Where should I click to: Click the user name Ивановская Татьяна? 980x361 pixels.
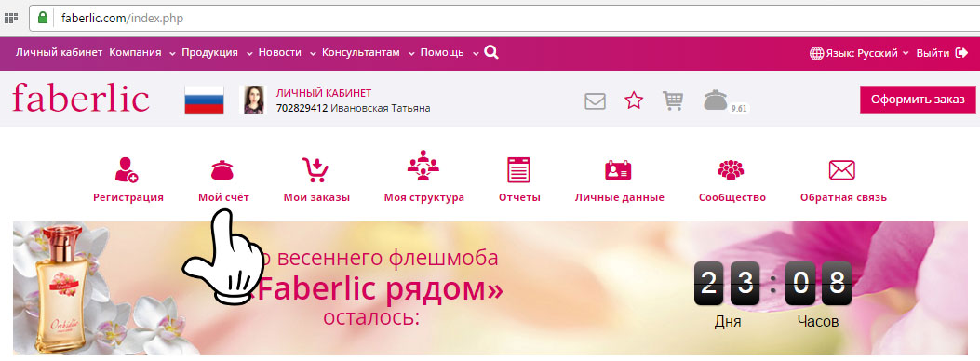point(380,108)
